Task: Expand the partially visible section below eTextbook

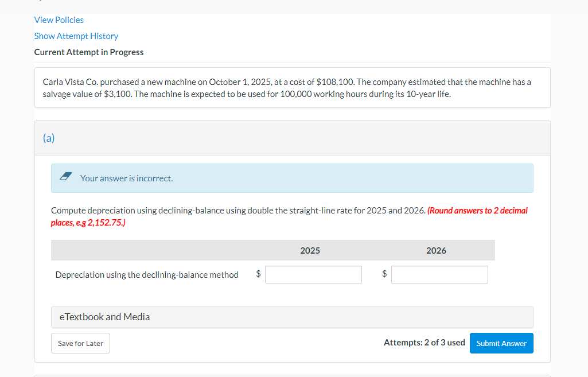Action: (x=293, y=374)
